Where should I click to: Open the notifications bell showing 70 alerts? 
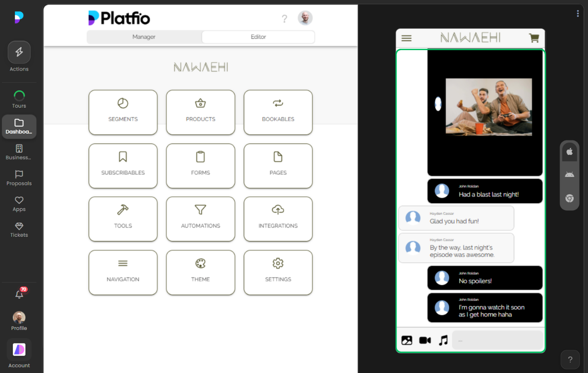(19, 295)
